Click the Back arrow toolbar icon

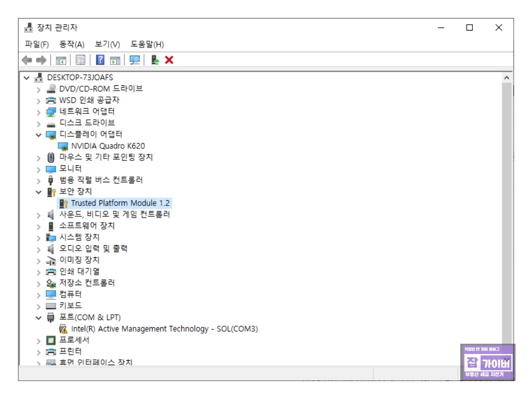(27, 61)
